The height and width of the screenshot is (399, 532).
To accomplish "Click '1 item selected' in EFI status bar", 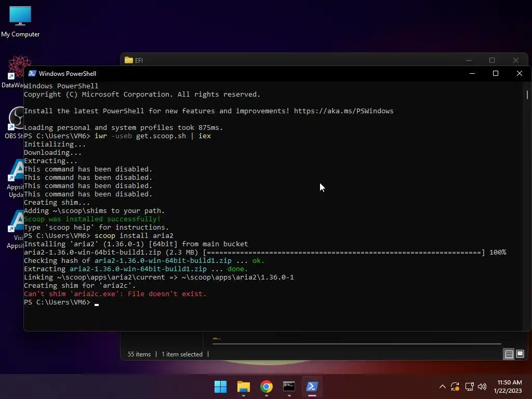I will [x=182, y=354].
